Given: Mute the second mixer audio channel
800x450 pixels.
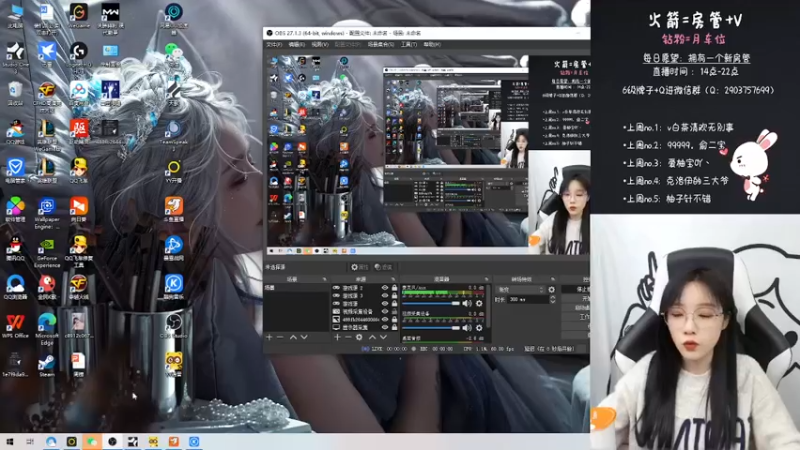Looking at the screenshot, I should (467, 328).
